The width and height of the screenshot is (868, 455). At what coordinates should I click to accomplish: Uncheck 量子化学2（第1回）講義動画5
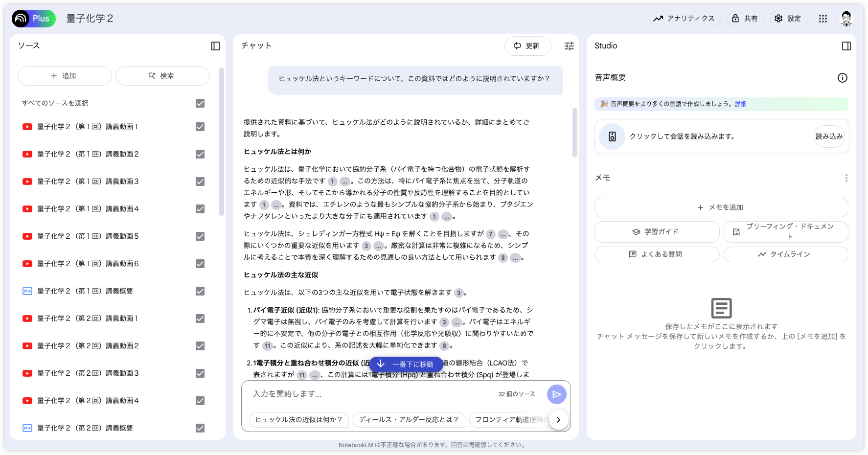pos(200,236)
